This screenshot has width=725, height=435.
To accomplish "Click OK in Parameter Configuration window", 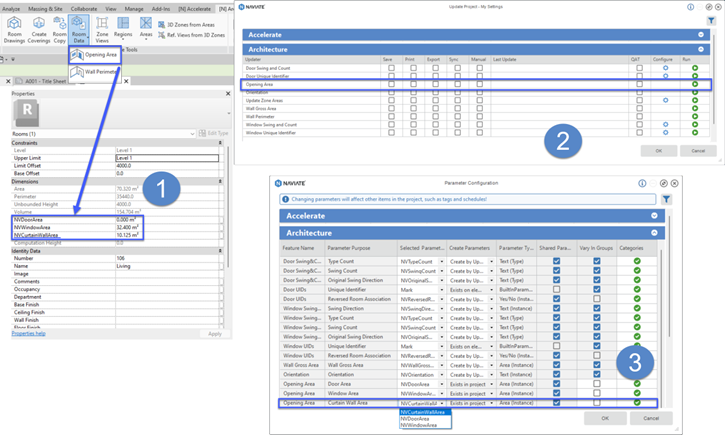I will [x=605, y=418].
